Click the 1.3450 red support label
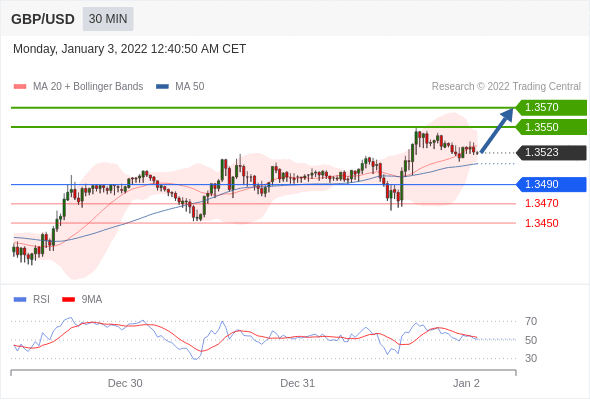 tap(542, 223)
